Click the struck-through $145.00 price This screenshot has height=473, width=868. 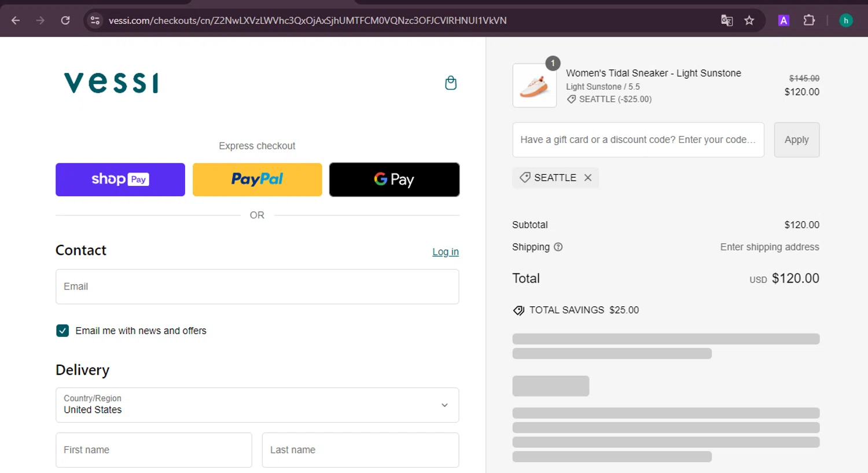pyautogui.click(x=804, y=78)
